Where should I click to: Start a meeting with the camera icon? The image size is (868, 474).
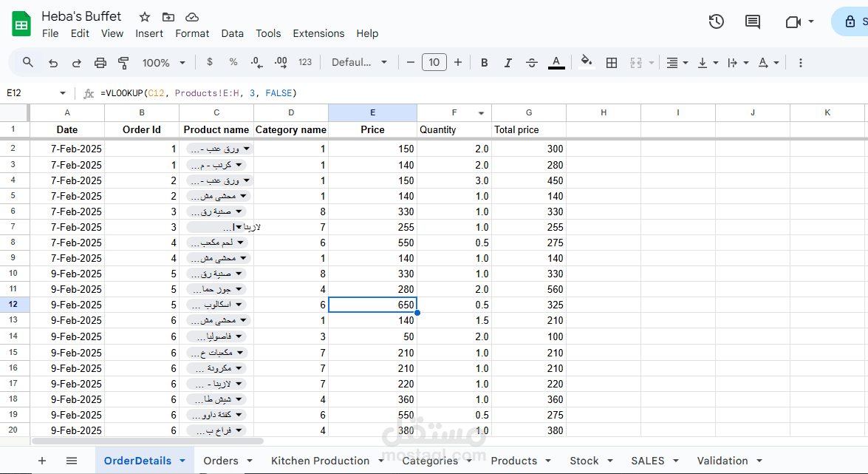point(793,21)
